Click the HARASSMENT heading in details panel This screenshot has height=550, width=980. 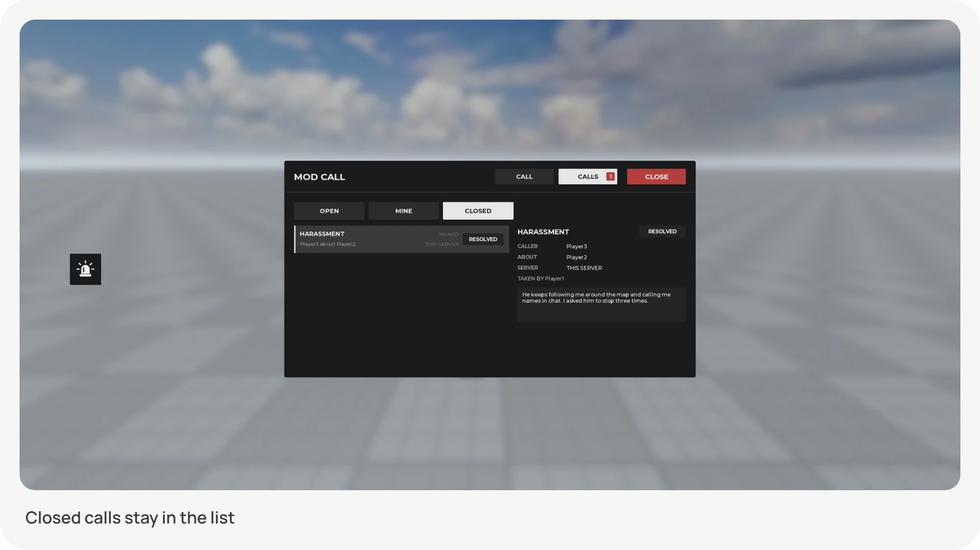[543, 232]
